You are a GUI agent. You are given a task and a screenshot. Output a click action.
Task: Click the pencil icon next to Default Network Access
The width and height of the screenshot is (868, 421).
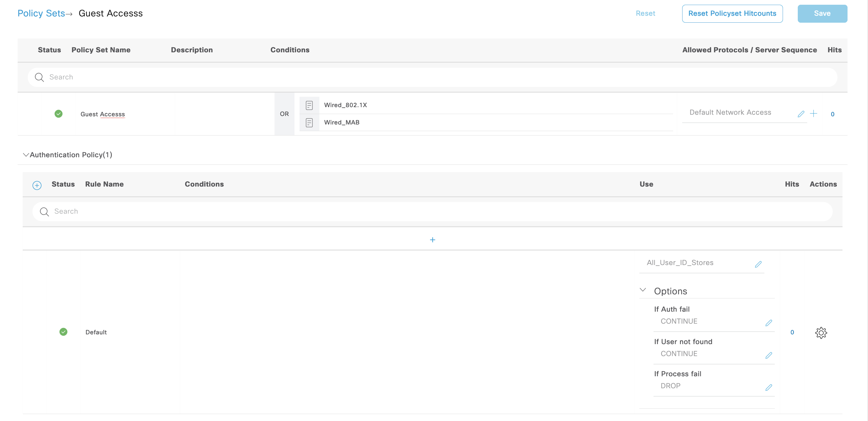[801, 114]
